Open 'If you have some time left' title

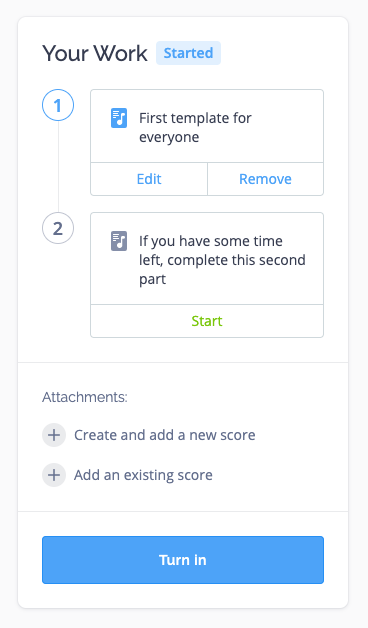point(222,260)
